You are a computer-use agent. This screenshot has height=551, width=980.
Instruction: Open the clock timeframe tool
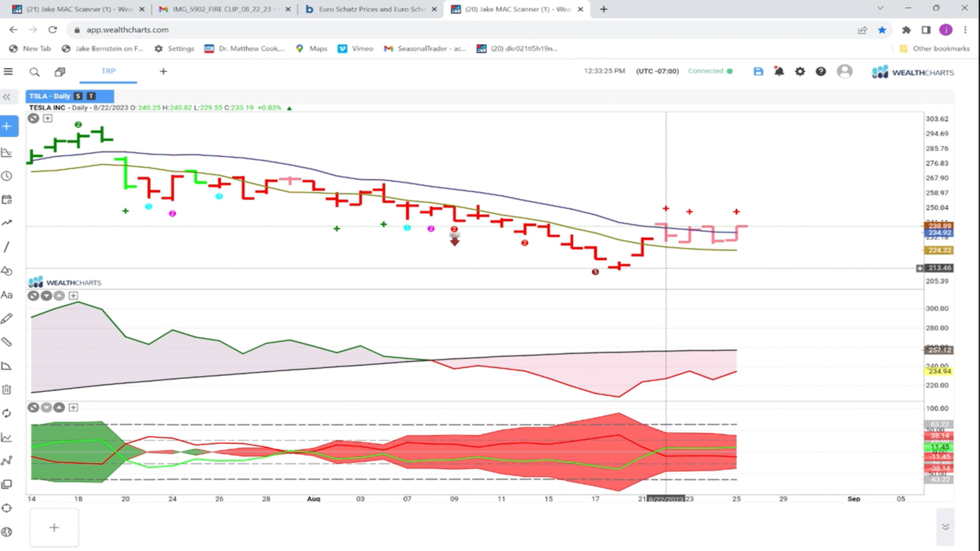(7, 176)
